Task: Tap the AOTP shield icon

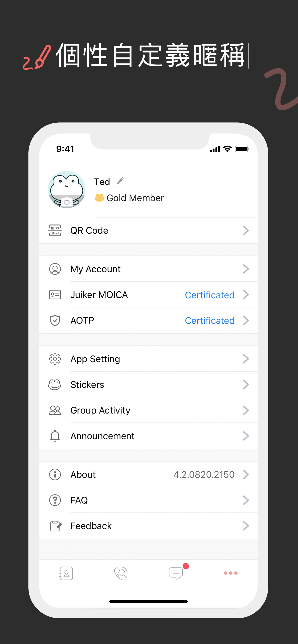Action: (x=55, y=320)
